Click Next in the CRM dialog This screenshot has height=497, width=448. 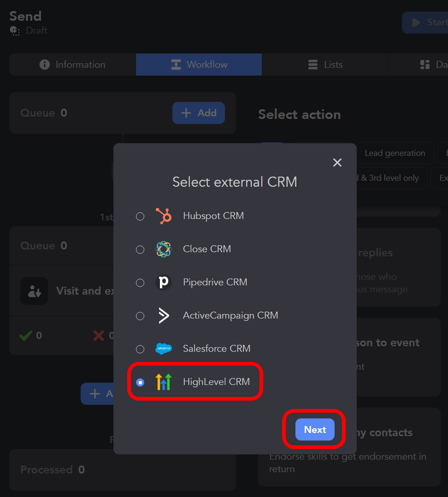coord(315,430)
